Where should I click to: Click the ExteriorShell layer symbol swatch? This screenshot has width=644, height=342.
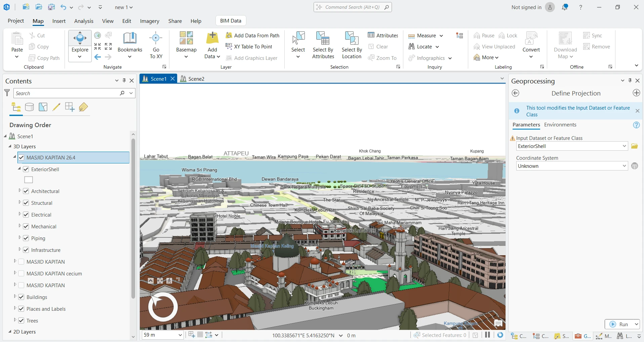[29, 180]
